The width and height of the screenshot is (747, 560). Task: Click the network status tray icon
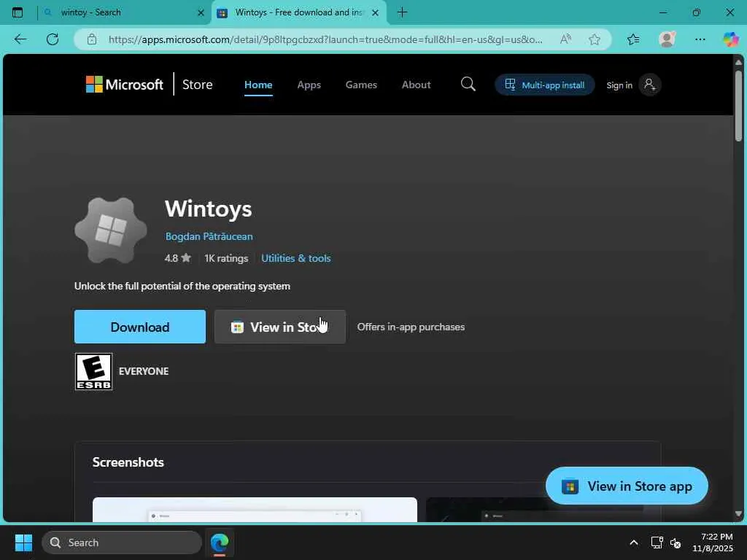(657, 542)
